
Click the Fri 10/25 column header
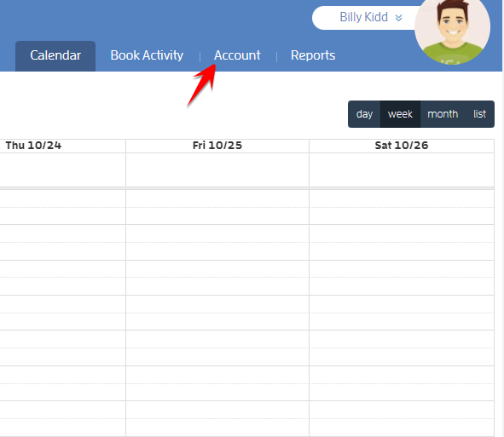[217, 146]
